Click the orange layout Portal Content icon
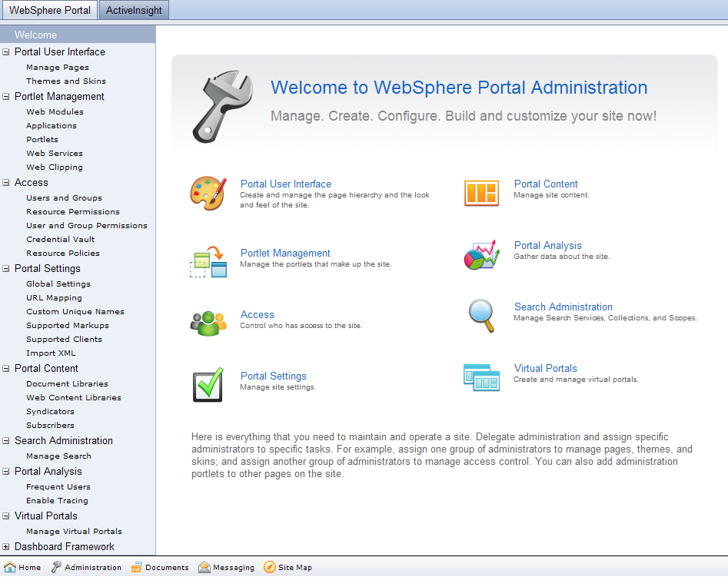The height and width of the screenshot is (577, 728). [x=481, y=193]
